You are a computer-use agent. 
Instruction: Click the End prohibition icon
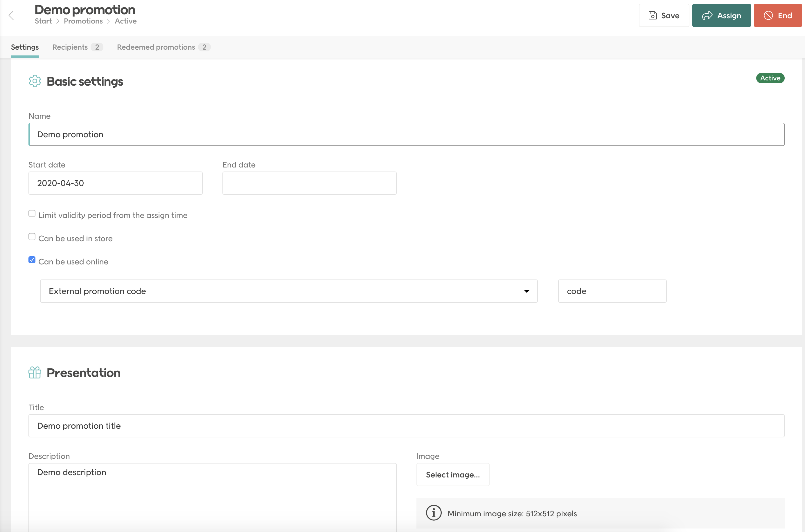tap(768, 16)
